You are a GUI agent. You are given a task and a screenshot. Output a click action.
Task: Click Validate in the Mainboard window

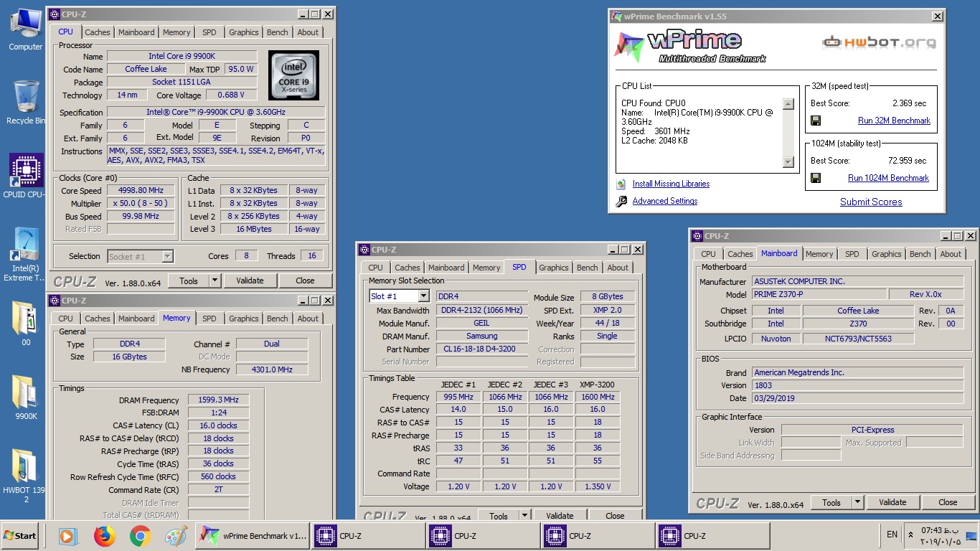point(892,502)
